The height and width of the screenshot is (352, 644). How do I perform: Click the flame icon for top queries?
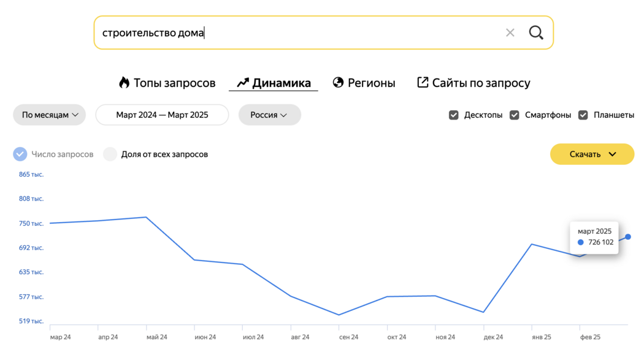124,83
